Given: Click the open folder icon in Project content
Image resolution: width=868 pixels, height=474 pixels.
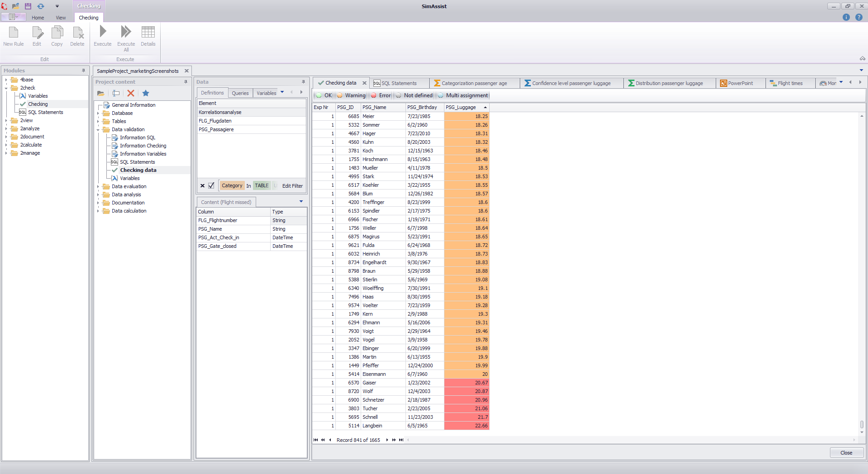Looking at the screenshot, I should click(x=101, y=93).
